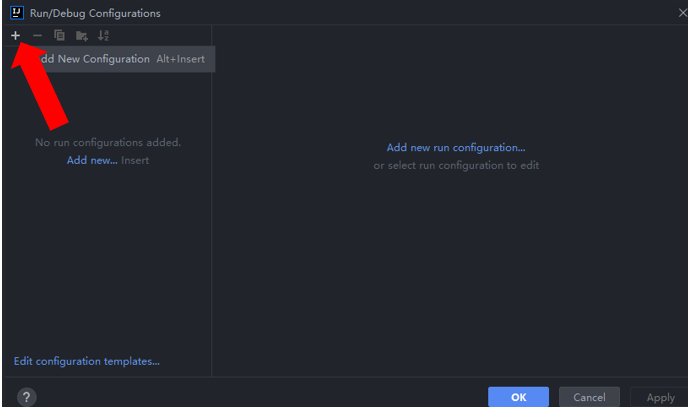This screenshot has height=410, width=688.
Task: Click the "Add New Configuration" tooltip label
Action: coord(92,59)
